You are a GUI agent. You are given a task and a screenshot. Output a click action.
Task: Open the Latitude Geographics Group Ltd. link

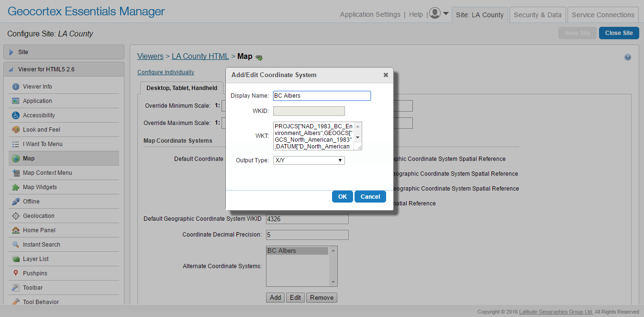tap(556, 312)
